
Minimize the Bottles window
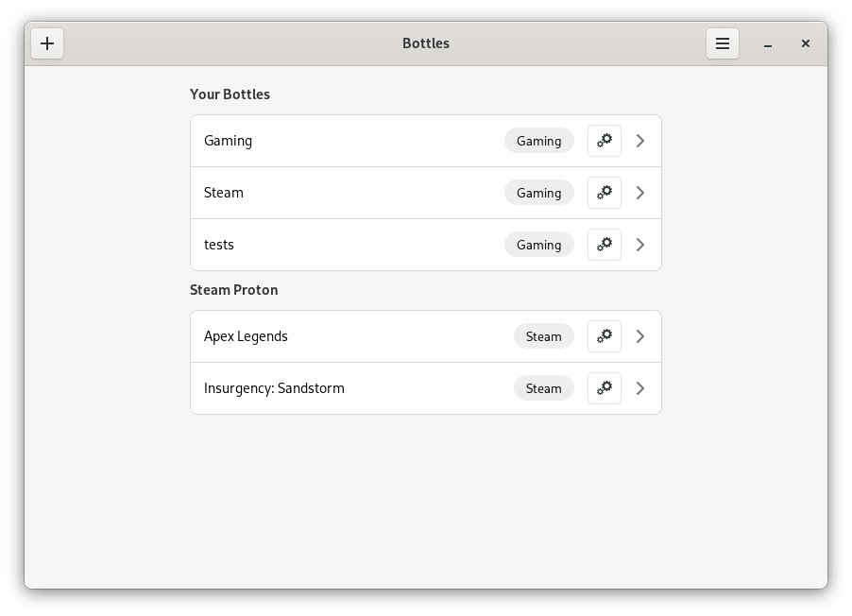(x=769, y=43)
